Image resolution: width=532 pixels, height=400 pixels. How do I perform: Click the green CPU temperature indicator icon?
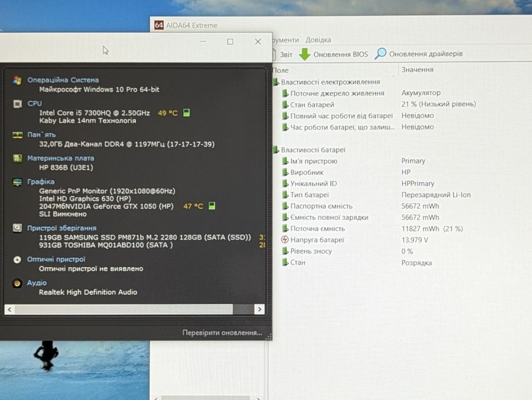tap(186, 113)
